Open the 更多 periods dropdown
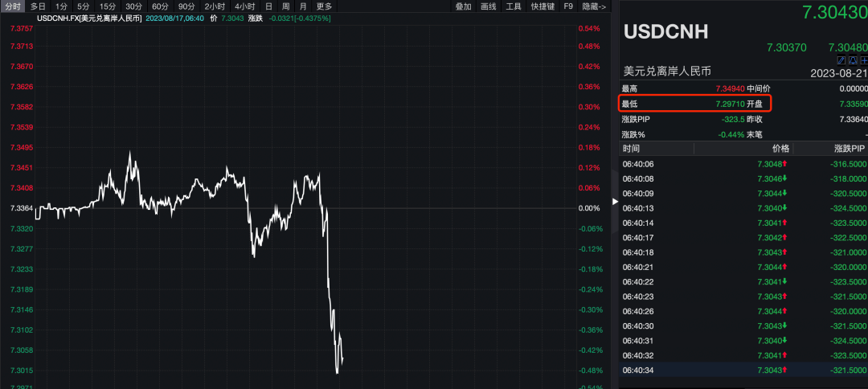Image resolution: width=868 pixels, height=389 pixels. pyautogui.click(x=324, y=6)
